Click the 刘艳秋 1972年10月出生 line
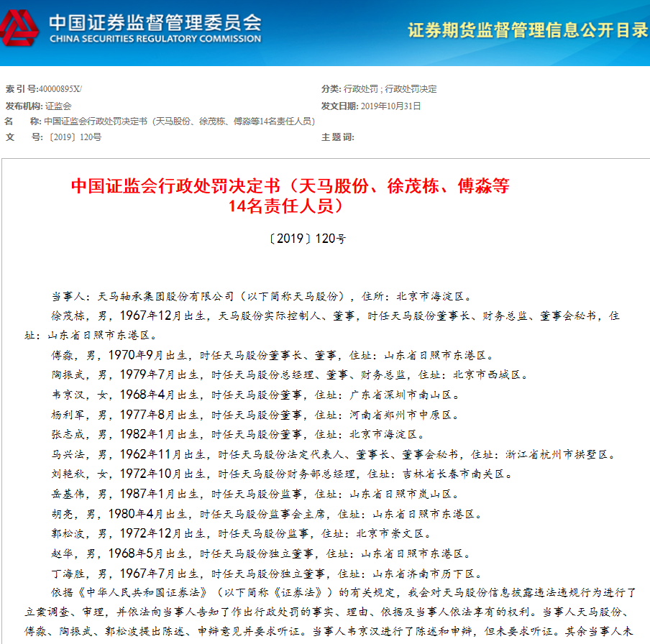This screenshot has height=644, width=650. point(282,474)
